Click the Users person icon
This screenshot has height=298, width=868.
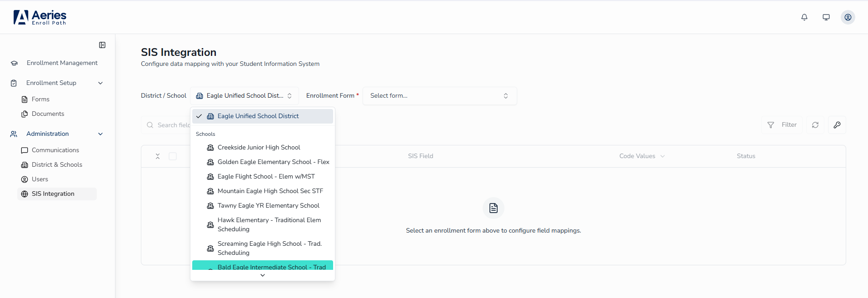25,179
